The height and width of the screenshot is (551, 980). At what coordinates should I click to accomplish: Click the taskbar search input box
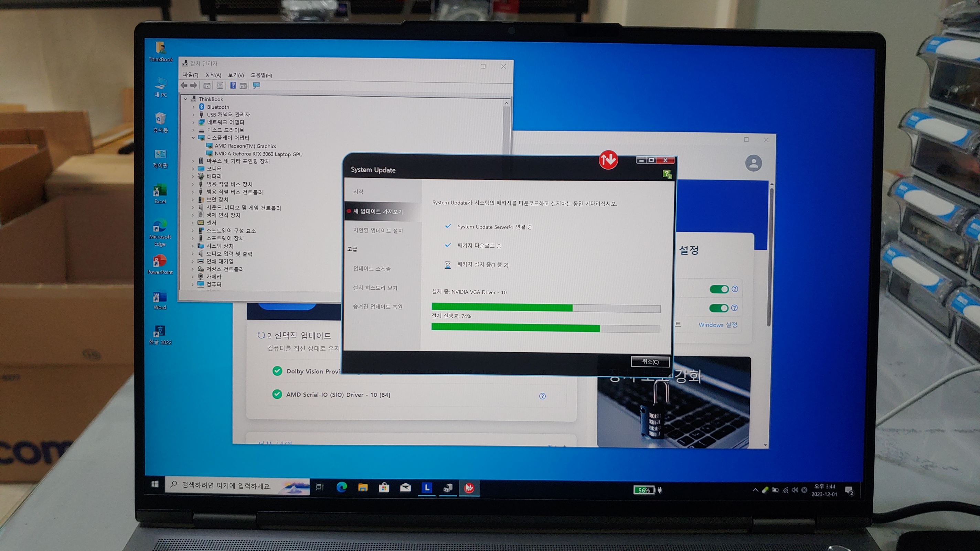[237, 485]
